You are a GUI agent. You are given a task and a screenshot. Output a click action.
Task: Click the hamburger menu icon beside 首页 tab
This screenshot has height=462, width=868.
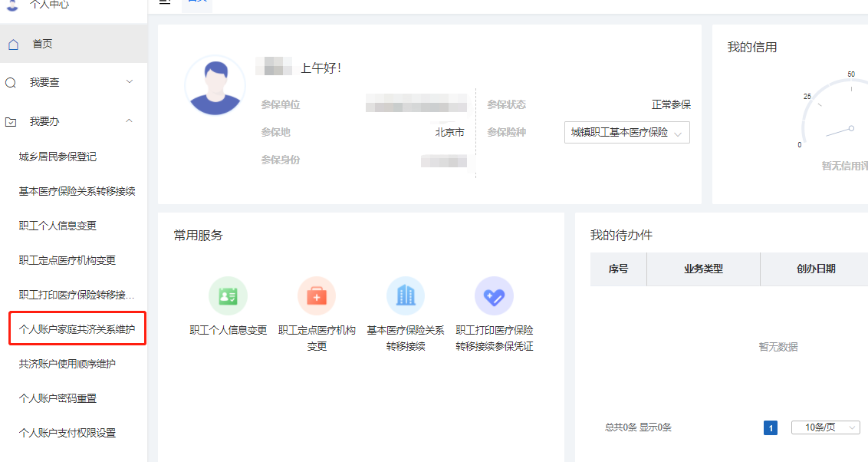click(163, 2)
